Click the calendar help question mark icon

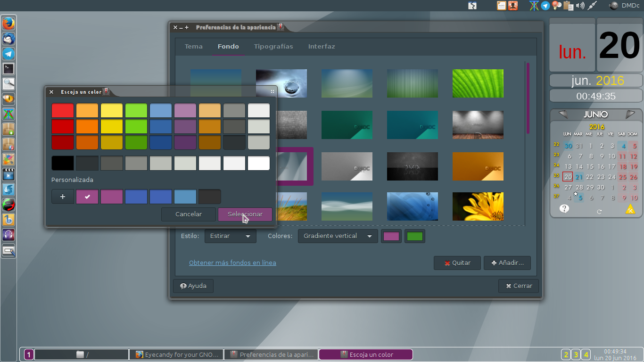(x=564, y=208)
